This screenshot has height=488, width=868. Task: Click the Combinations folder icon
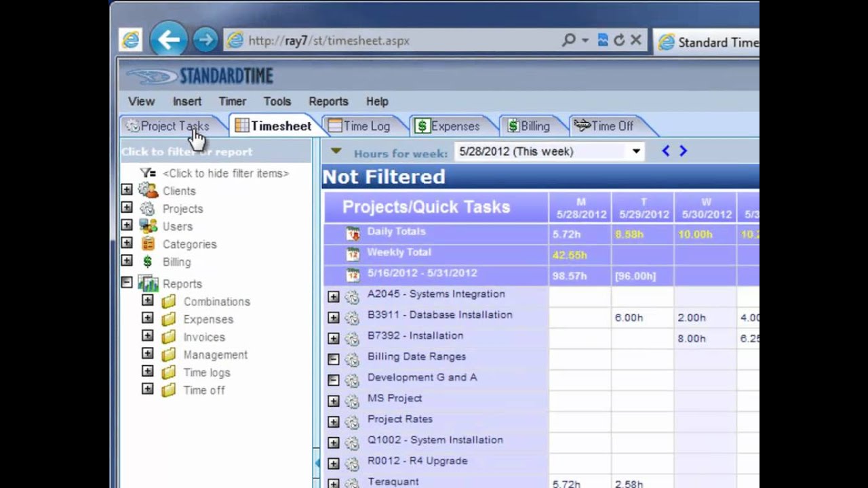coord(169,301)
